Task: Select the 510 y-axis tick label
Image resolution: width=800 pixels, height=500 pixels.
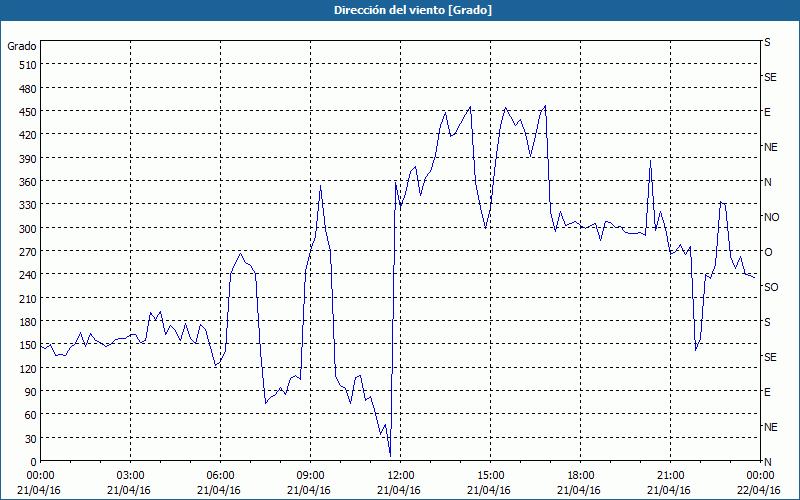Action: coord(28,65)
